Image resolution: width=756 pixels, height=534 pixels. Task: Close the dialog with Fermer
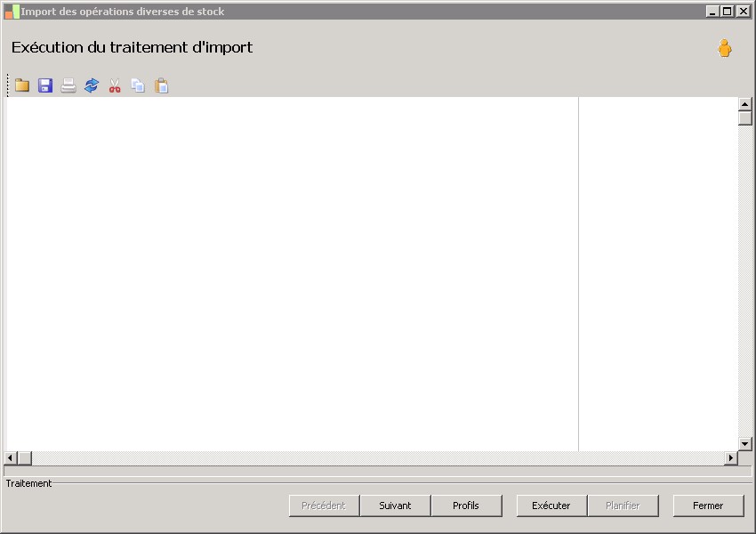(x=708, y=506)
